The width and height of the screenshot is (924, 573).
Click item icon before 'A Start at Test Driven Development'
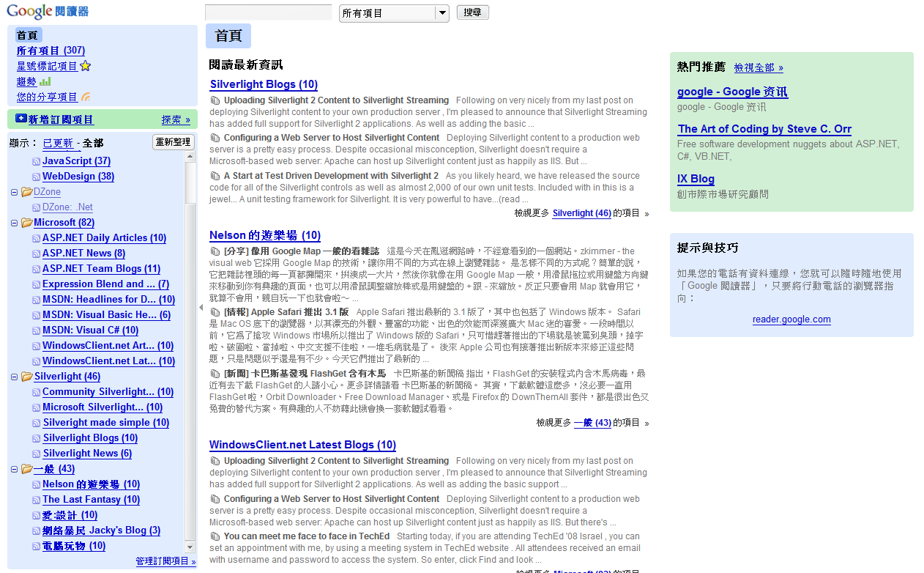tap(215, 176)
